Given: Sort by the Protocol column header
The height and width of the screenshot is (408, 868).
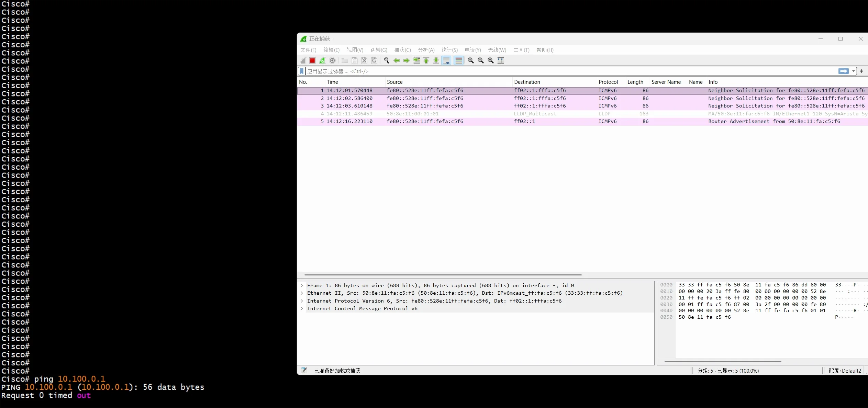Looking at the screenshot, I should pos(611,82).
